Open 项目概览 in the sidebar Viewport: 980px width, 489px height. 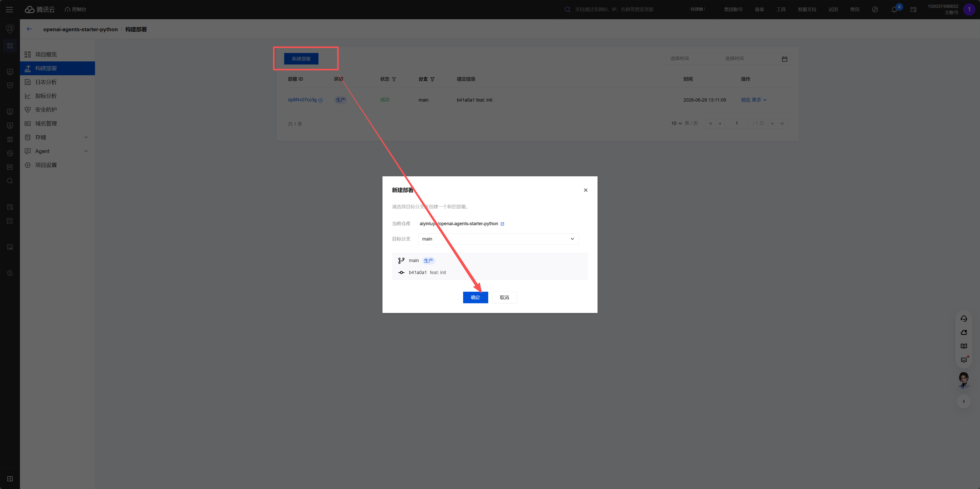tap(57, 54)
